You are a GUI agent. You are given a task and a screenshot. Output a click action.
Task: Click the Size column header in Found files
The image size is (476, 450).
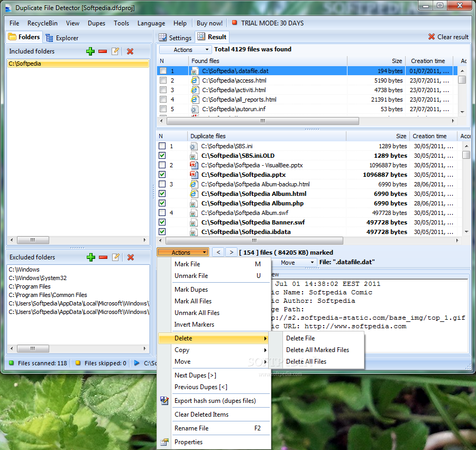[x=376, y=61]
